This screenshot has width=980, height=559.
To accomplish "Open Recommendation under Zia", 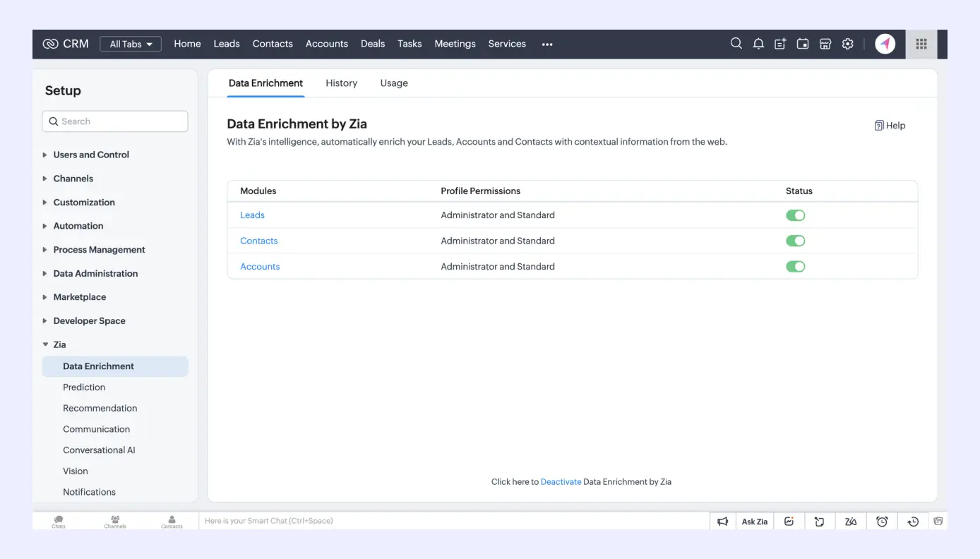I will [x=100, y=408].
